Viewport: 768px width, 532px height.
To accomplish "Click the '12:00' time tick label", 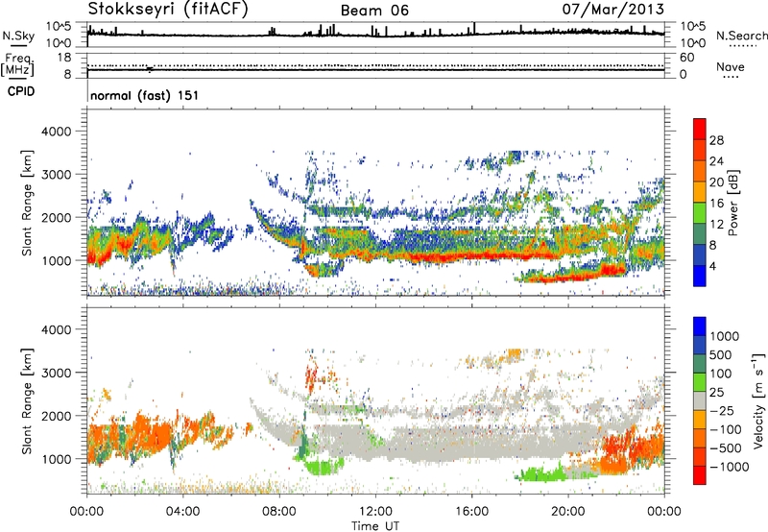I will pos(375,512).
